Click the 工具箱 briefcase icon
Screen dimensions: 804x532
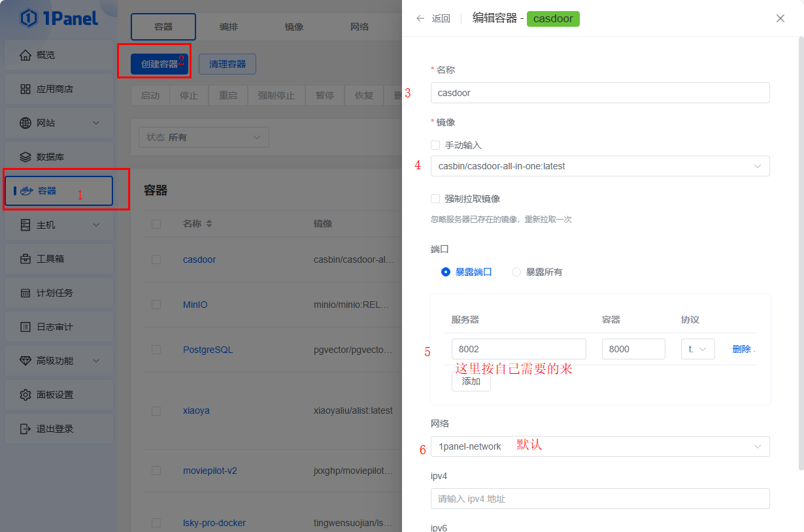(25, 259)
